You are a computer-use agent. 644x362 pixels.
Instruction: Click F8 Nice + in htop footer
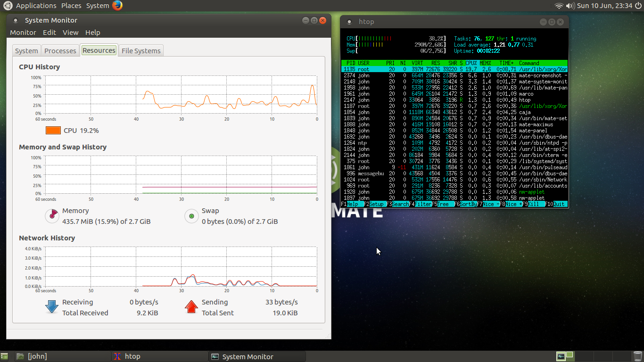[511, 205]
